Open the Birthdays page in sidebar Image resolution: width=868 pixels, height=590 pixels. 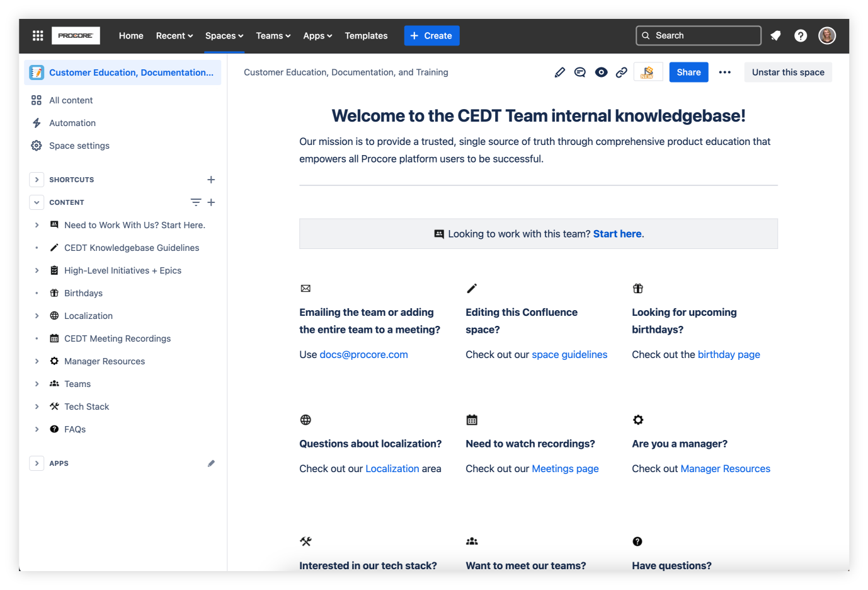[83, 293]
